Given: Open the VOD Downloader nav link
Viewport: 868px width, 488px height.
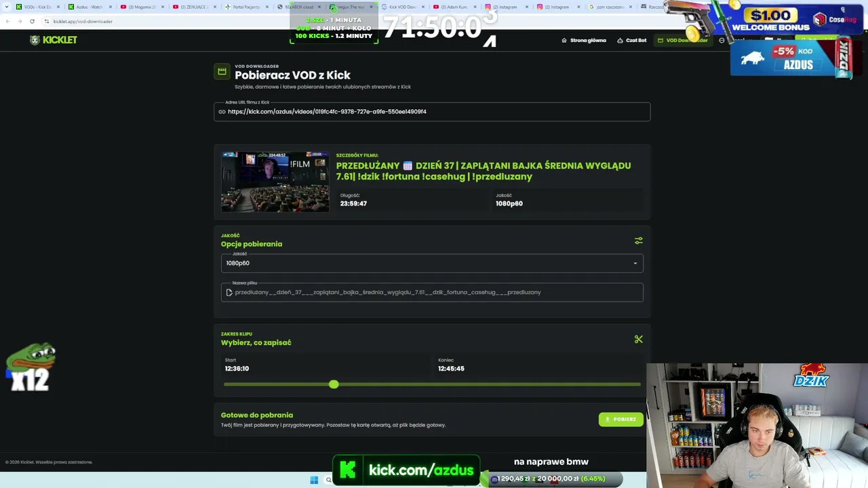Looking at the screenshot, I should click(x=683, y=40).
